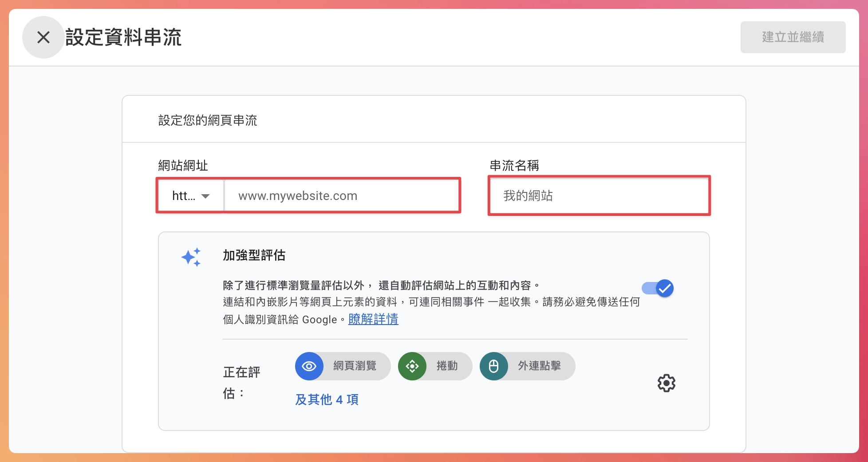Show 及其他 4 項 measurement items
Screen dimensions: 868x462
click(327, 399)
